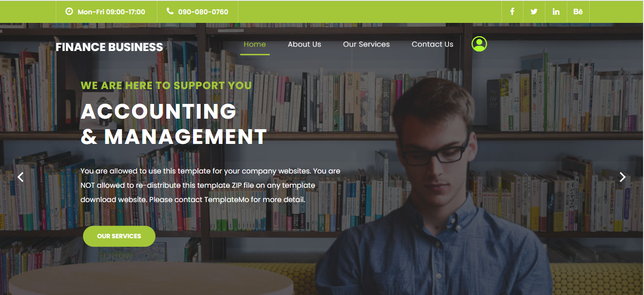Click the phone handset icon
This screenshot has width=644, height=295.
[x=170, y=11]
